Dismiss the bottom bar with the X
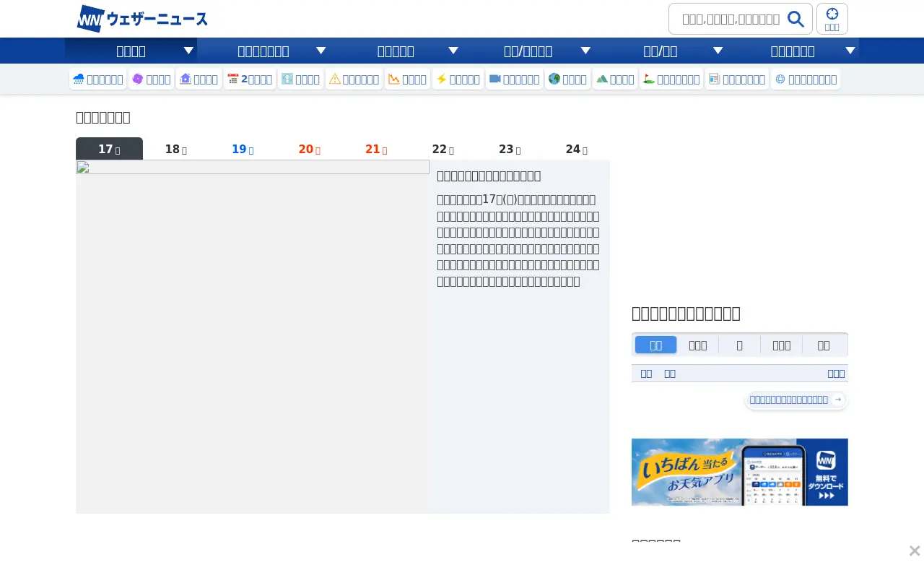The height and width of the screenshot is (578, 924). 915,551
